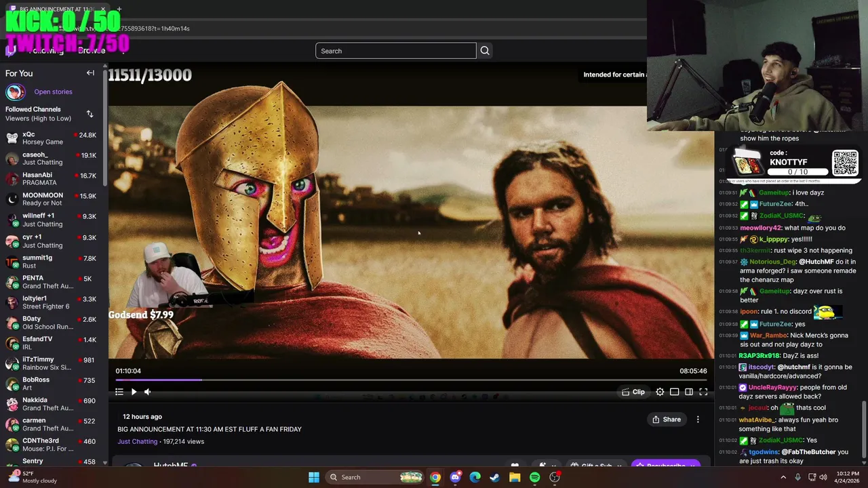The image size is (868, 488).
Task: Open the clock and date panel
Action: coord(848,477)
